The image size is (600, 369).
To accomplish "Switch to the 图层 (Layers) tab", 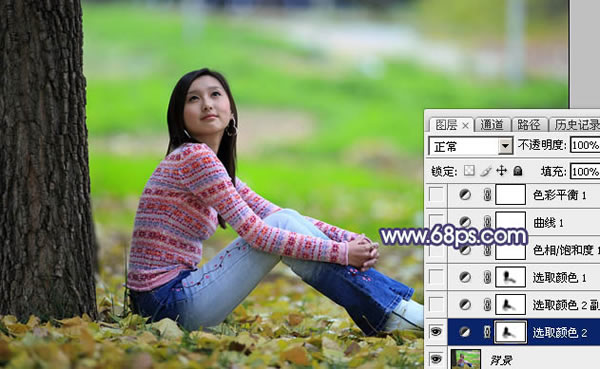I will click(x=446, y=125).
